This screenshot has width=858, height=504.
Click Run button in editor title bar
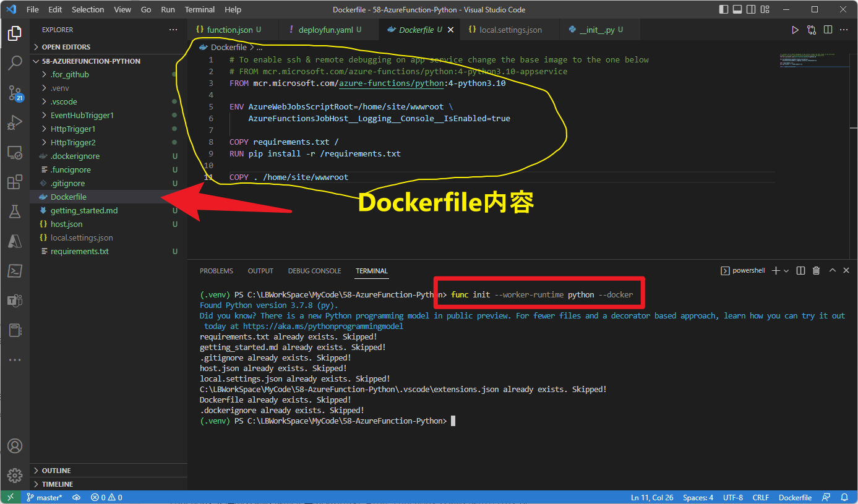coord(796,30)
